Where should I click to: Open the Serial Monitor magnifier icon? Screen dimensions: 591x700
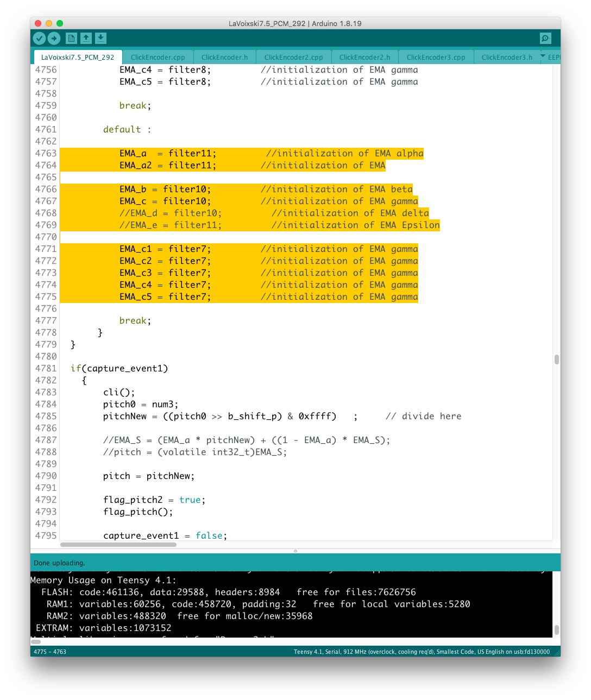545,38
